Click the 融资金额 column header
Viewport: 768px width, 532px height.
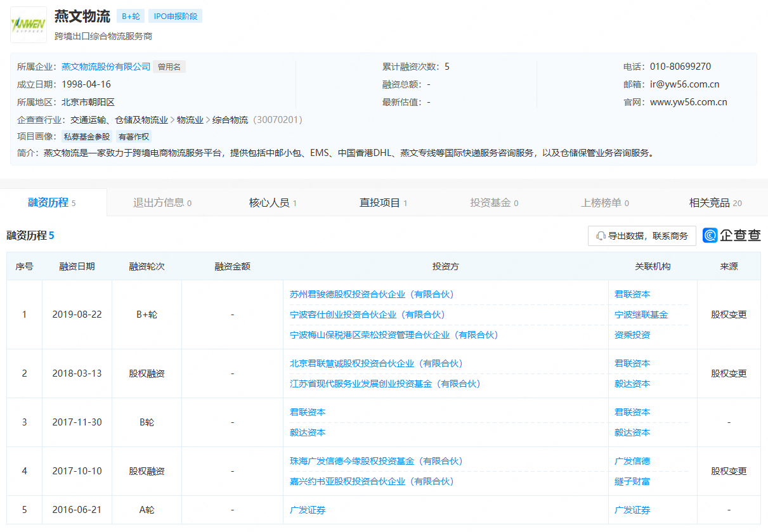[232, 266]
